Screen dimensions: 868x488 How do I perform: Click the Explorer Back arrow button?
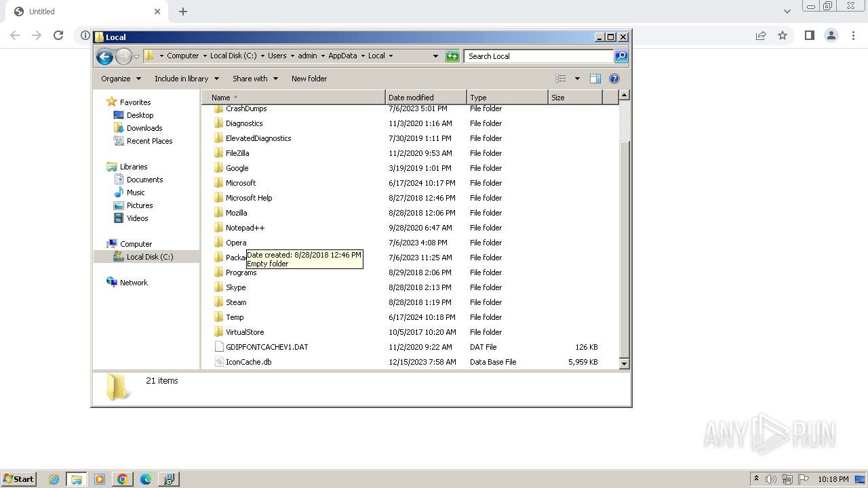tap(104, 56)
